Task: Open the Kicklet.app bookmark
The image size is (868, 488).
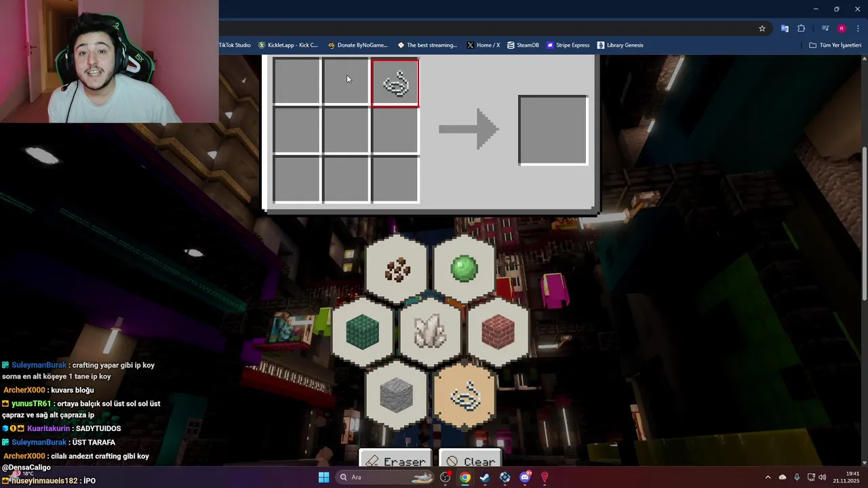Action: coord(288,45)
